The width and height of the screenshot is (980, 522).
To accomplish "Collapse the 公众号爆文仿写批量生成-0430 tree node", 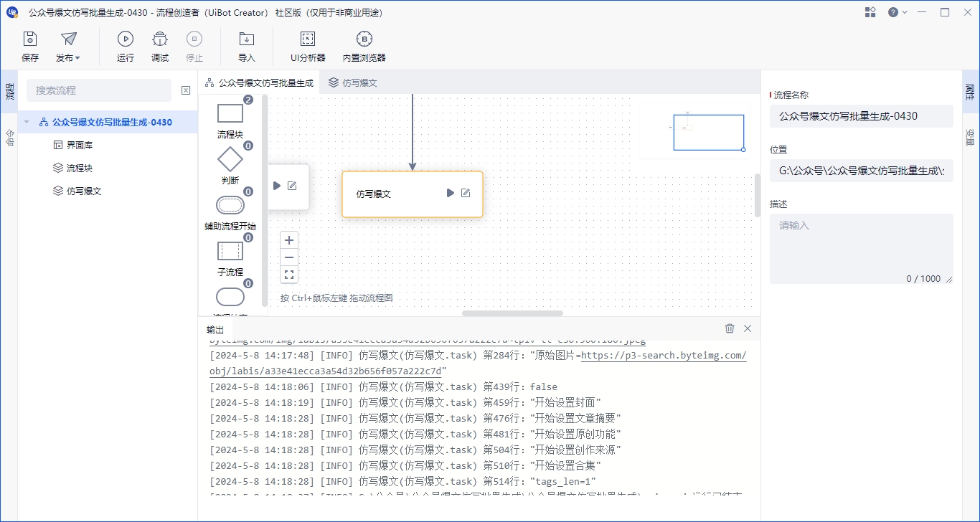I will tap(27, 122).
